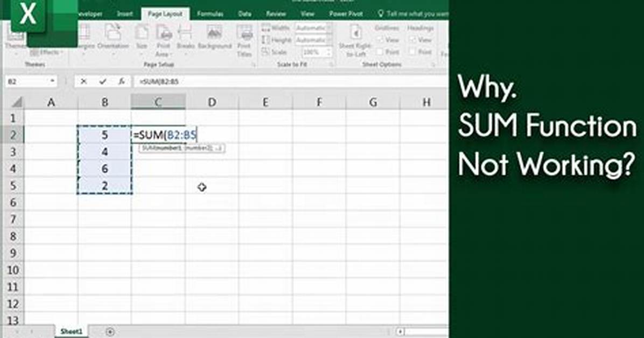Click the Name Box showing B2

[x=26, y=81]
